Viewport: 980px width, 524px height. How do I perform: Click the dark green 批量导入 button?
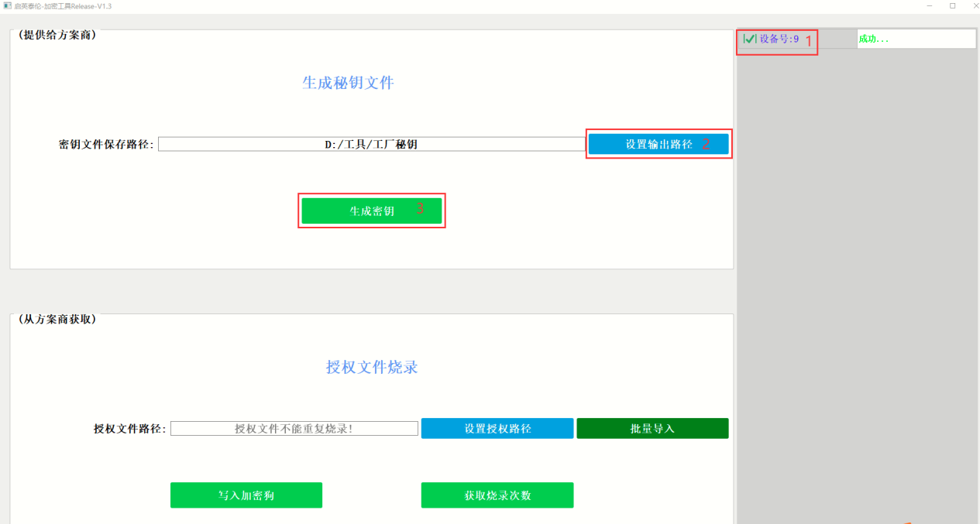(652, 428)
